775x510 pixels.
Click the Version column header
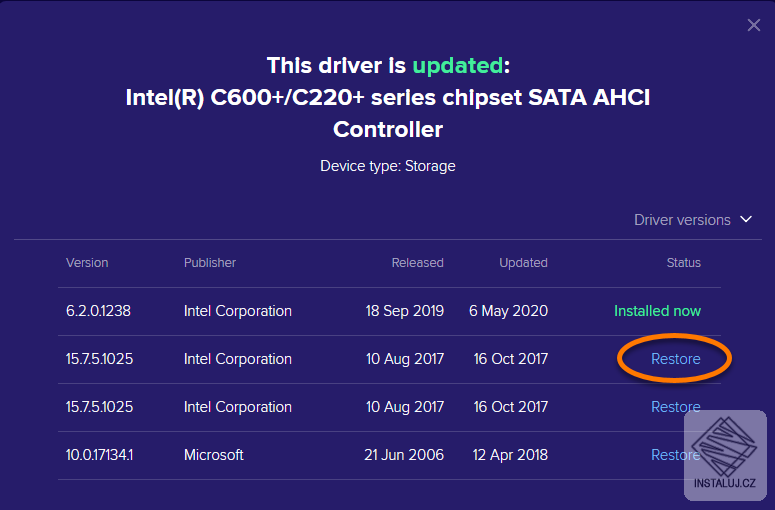(87, 263)
